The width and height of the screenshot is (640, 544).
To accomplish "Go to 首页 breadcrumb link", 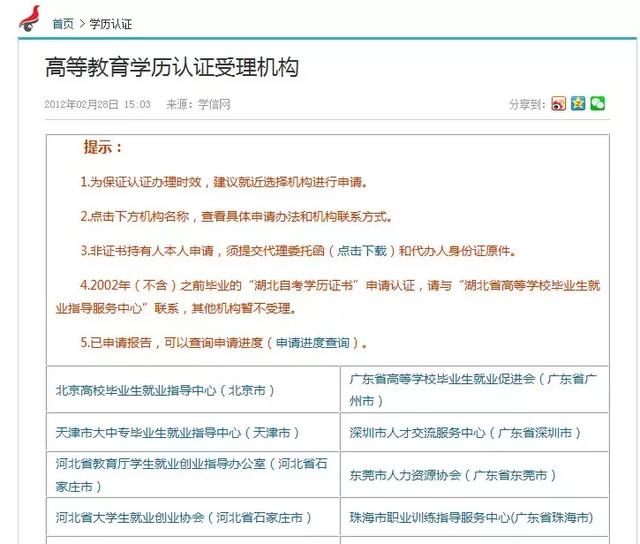I will (63, 24).
